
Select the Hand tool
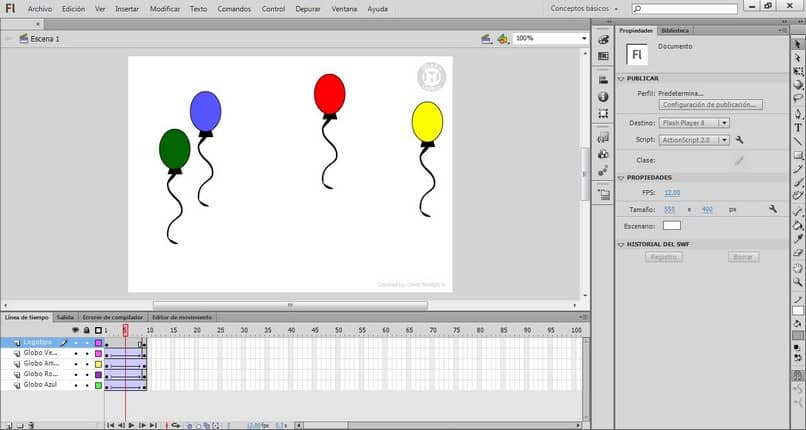coord(798,268)
